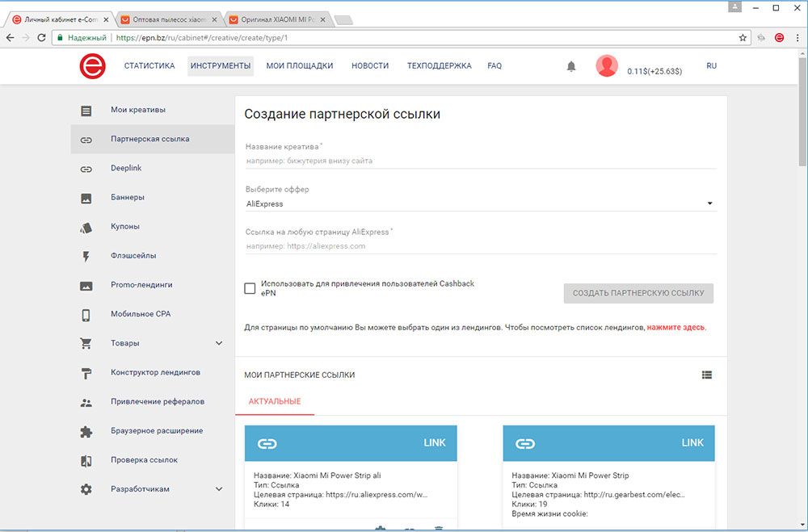
Task: Open Браузерное расширение in sidebar
Action: click(156, 431)
